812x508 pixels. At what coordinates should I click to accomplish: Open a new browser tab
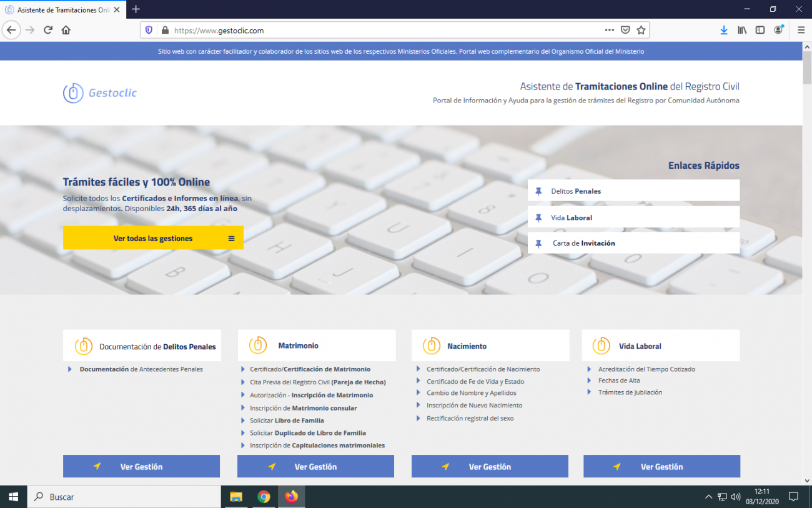pyautogui.click(x=136, y=9)
